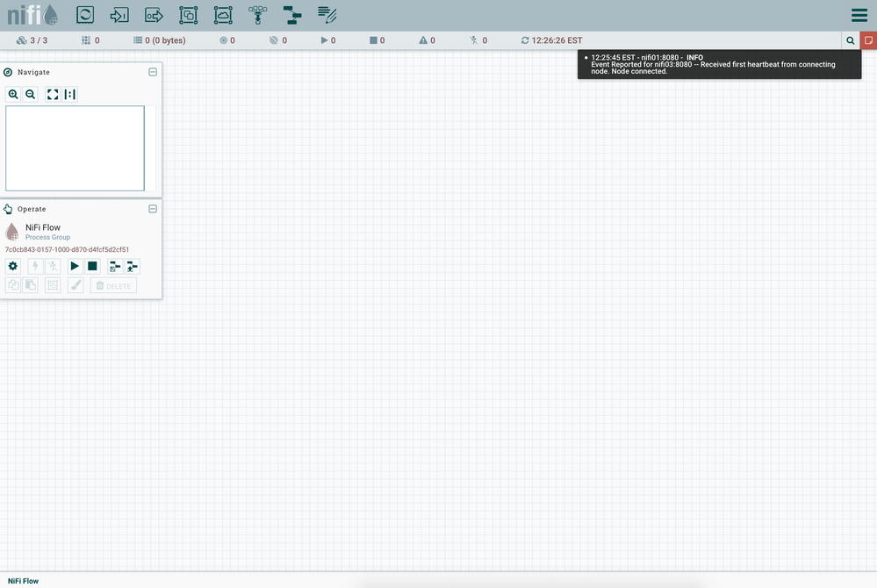Screen dimensions: 877x588
Task: Open the global menu via hamburger icon
Action: click(x=858, y=14)
